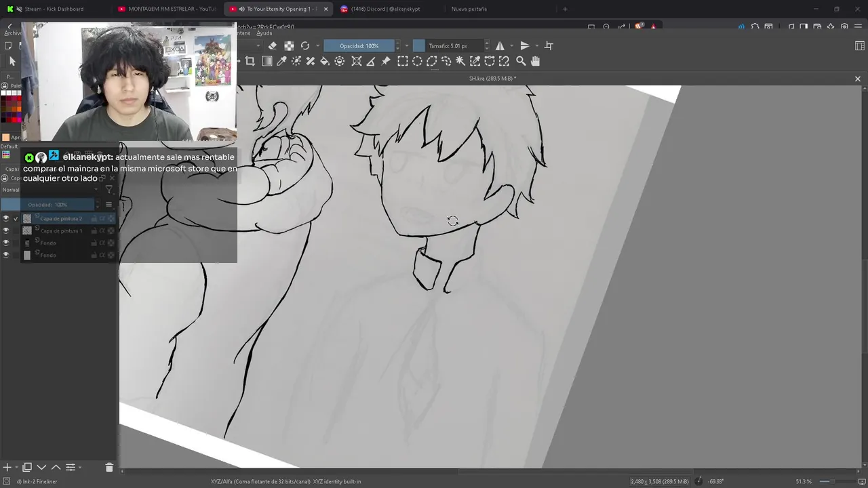The image size is (868, 488).
Task: Toggle vertical mirror tool
Action: point(524,45)
